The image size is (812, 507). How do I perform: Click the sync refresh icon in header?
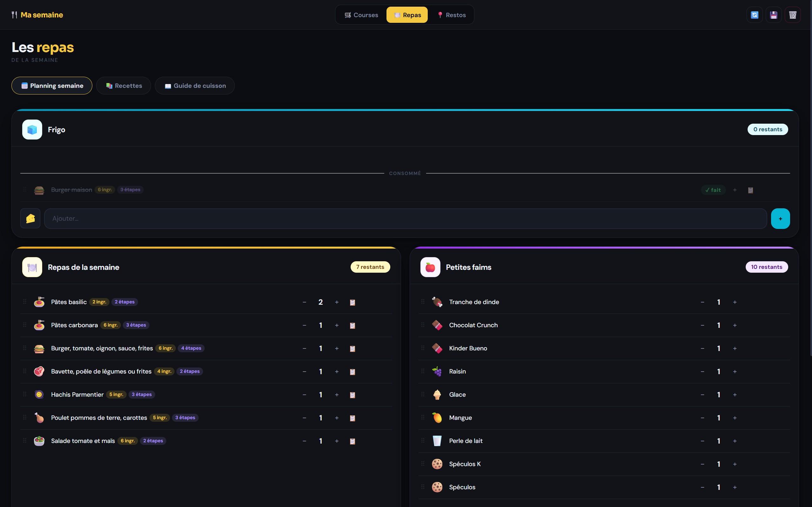755,15
